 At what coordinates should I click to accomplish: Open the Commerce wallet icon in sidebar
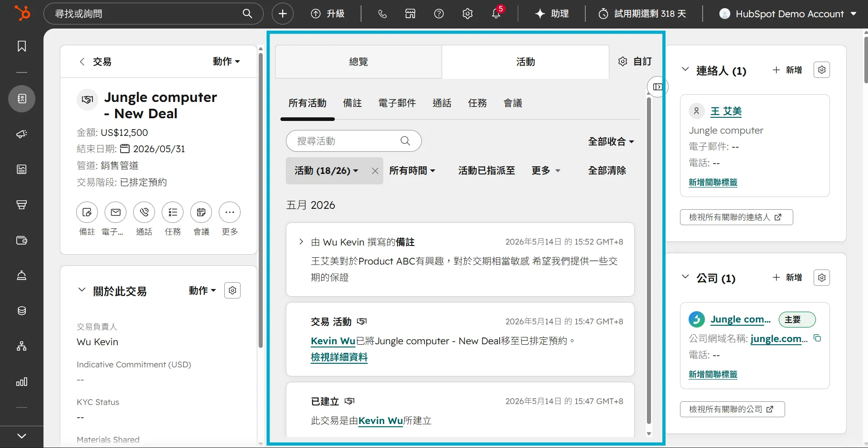[x=22, y=240]
